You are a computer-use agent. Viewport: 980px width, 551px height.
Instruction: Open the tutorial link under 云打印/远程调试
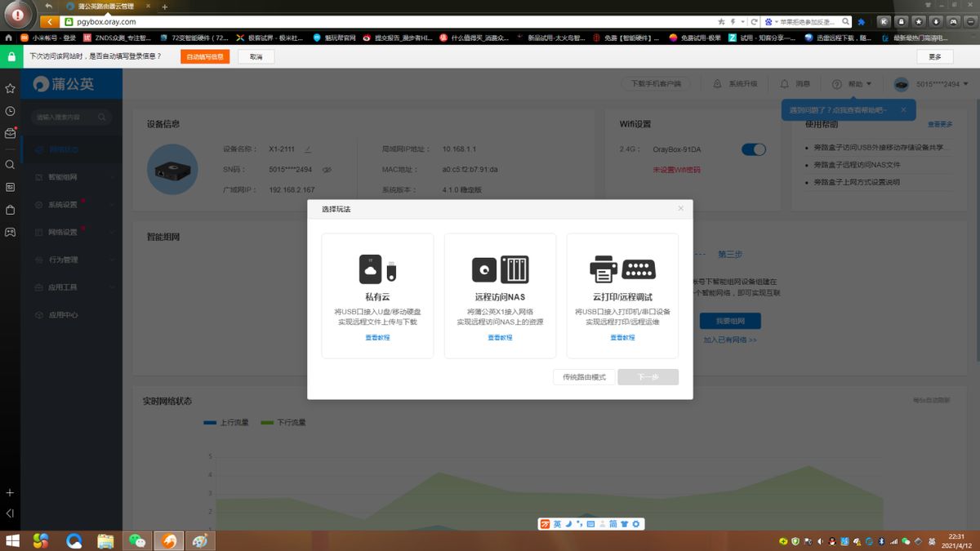coord(622,337)
